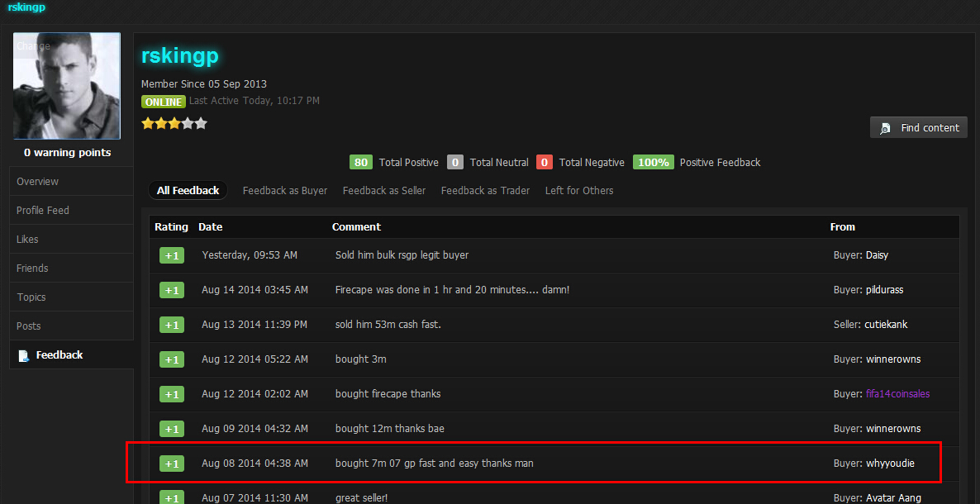Click the Date column header
Screen dimensions: 980x504
click(x=210, y=226)
